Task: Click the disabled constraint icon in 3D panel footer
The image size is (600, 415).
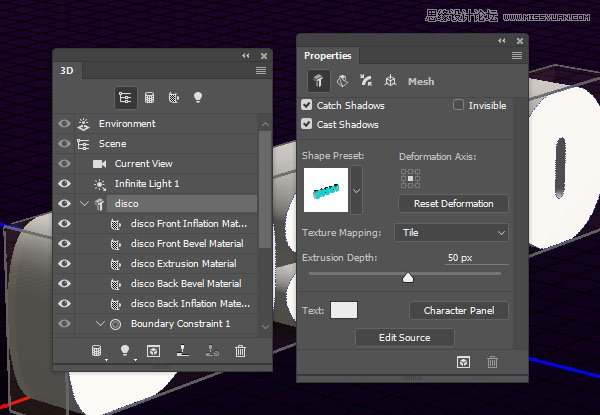Action: click(212, 351)
